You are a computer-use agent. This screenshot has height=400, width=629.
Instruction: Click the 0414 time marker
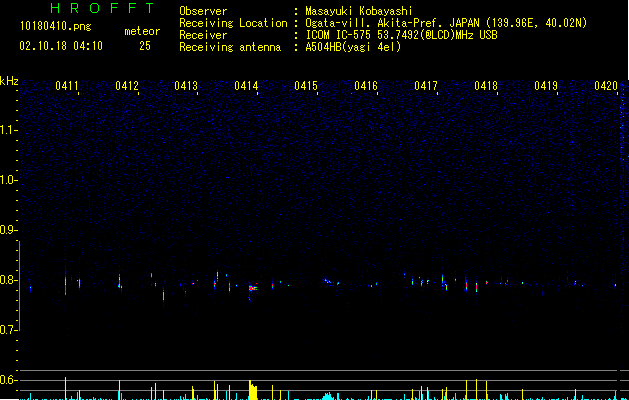pyautogui.click(x=246, y=86)
